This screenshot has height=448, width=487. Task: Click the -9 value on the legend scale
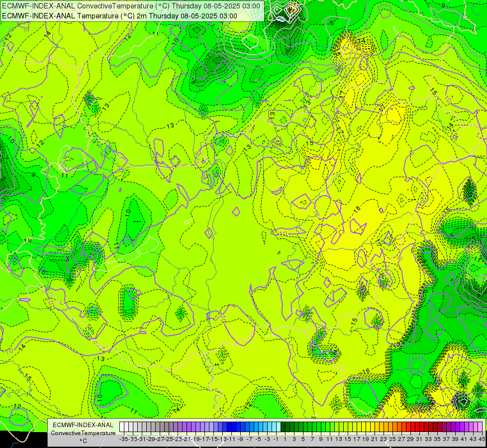coord(240,440)
